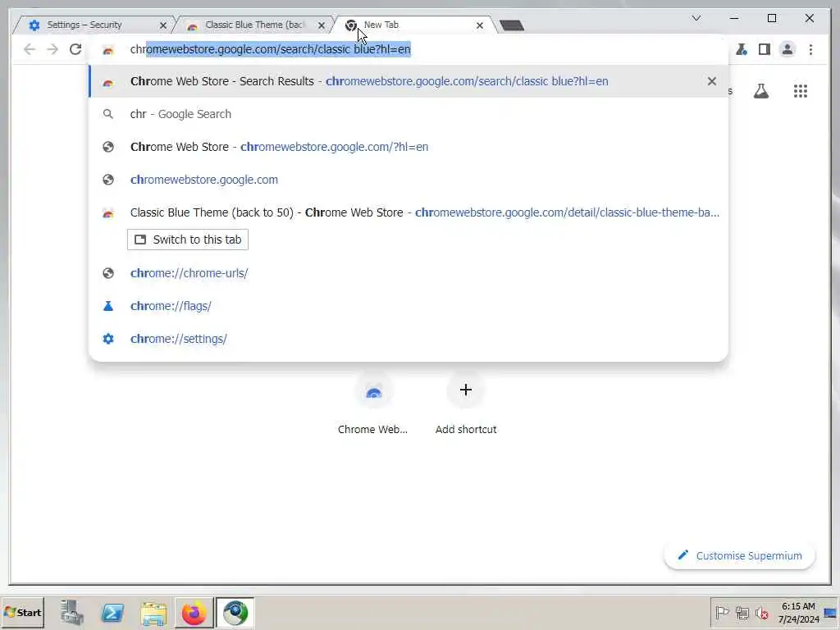This screenshot has width=840, height=630.
Task: Reload the current page
Action: point(75,49)
